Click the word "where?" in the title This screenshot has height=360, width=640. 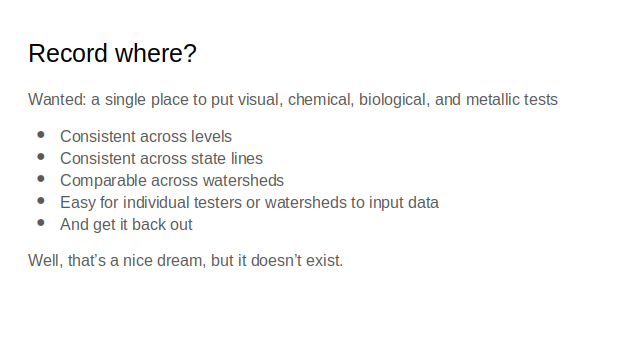[x=156, y=53]
